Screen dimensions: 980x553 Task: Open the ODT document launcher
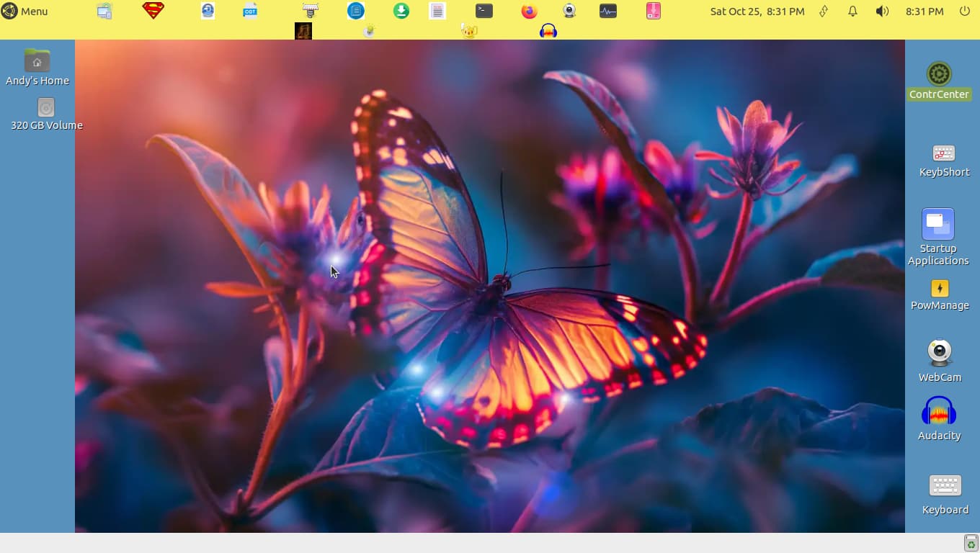pyautogui.click(x=250, y=11)
